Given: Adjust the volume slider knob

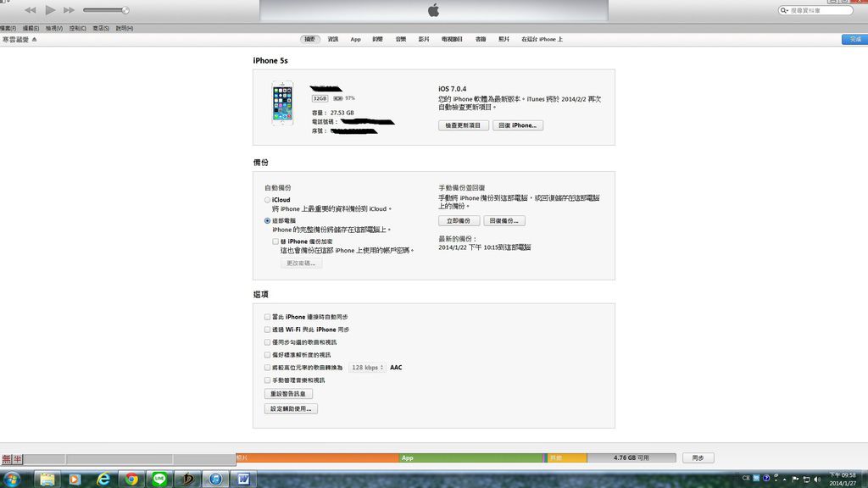Looking at the screenshot, I should (125, 10).
